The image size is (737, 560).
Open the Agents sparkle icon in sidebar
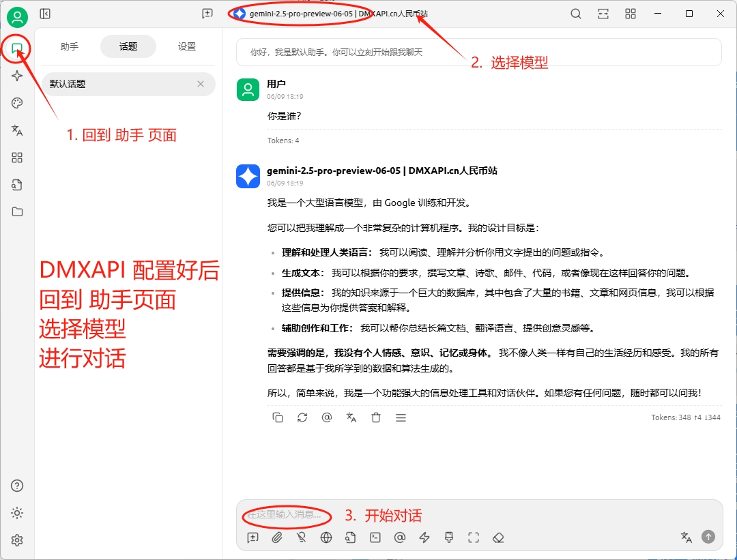coord(17,76)
